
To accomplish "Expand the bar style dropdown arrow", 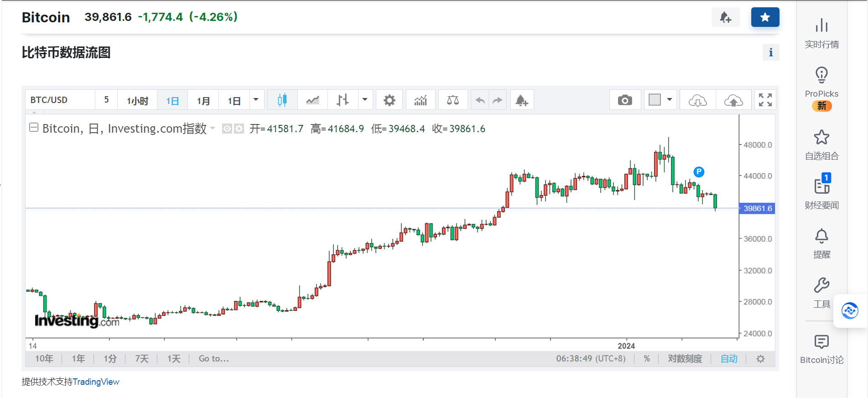I will click(365, 100).
